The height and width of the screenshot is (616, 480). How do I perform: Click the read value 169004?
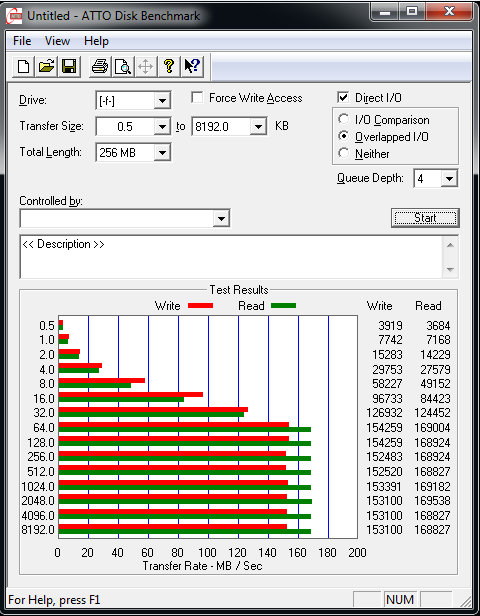[x=432, y=428]
